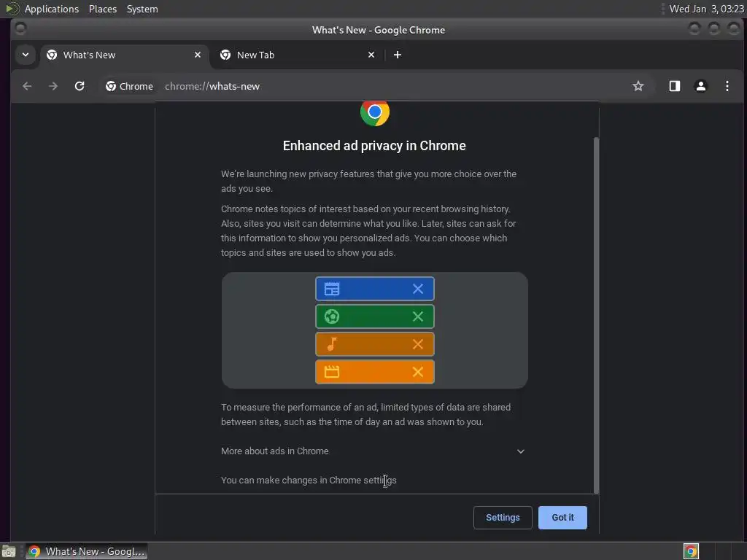
Task: Bookmark this page with the star icon
Action: (x=638, y=86)
